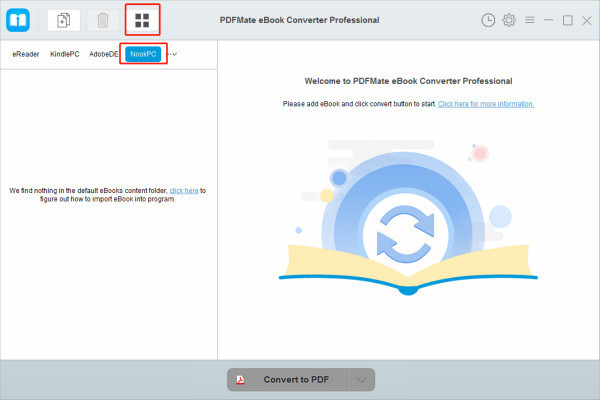600x400 pixels.
Task: Open settings gear icon
Action: [x=509, y=20]
